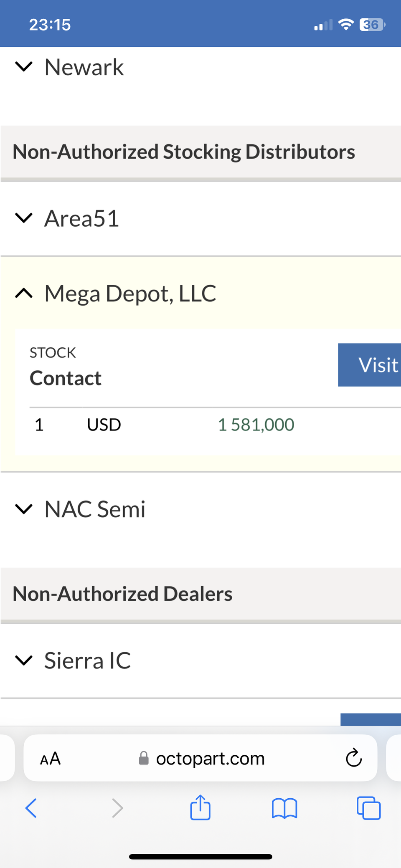Screen dimensions: 401x868
Task: Expand the Area51 chevron
Action: (24, 218)
